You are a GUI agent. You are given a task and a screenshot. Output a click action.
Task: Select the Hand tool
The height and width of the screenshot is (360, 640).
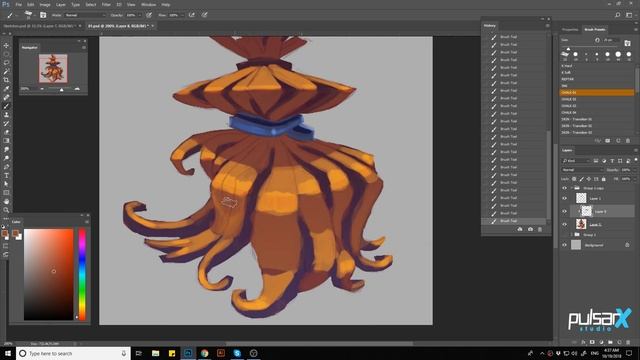click(6, 202)
